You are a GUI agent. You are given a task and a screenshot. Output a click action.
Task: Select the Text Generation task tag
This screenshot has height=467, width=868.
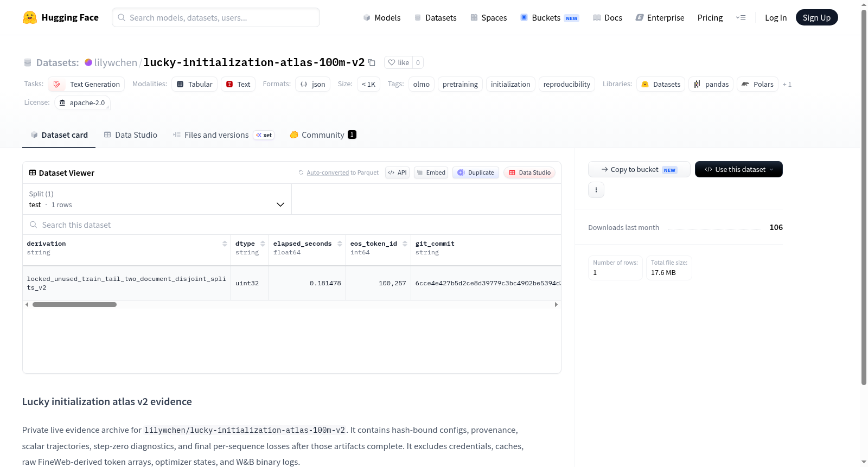coord(86,84)
